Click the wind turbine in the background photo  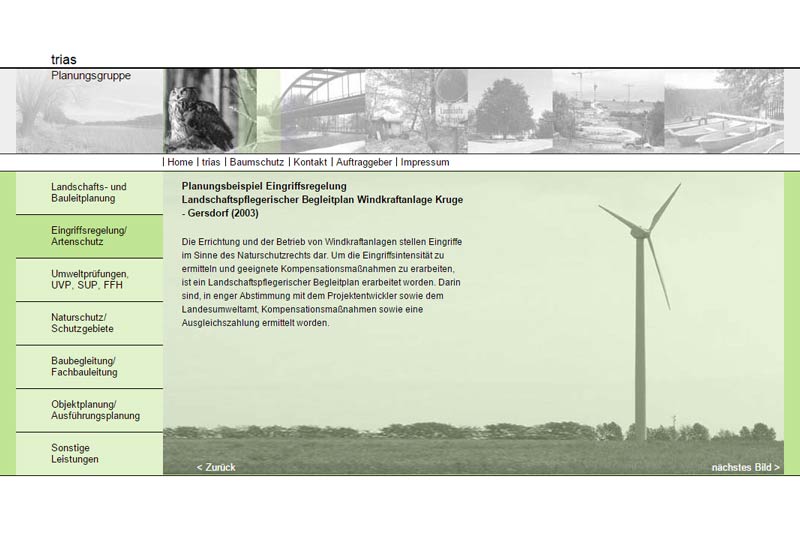pyautogui.click(x=640, y=311)
